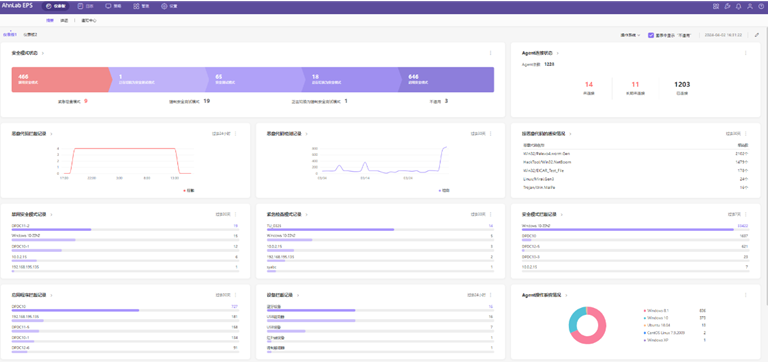
Task: Click the Windows 10 teal legend swatch
Action: (x=645, y=318)
